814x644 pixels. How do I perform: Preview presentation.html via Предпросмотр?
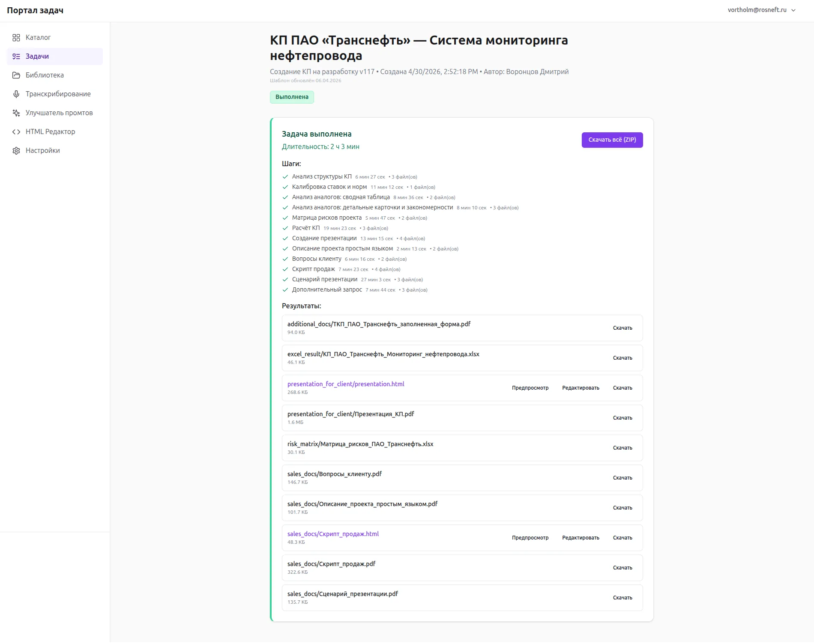[x=530, y=388]
